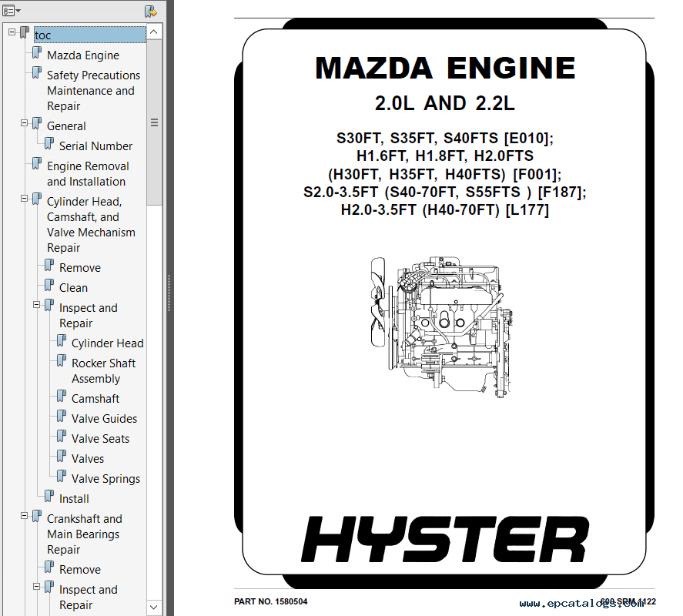Jump to the Clean bookmark
The width and height of the screenshot is (683, 616).
(x=73, y=287)
